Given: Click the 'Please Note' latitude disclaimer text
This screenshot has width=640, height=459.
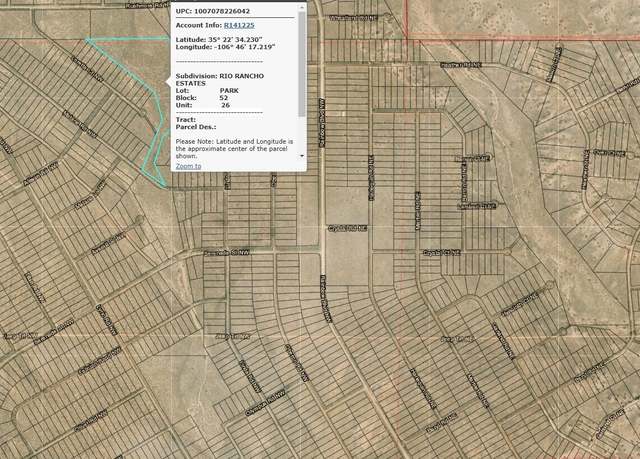Looking at the screenshot, I should [235, 149].
